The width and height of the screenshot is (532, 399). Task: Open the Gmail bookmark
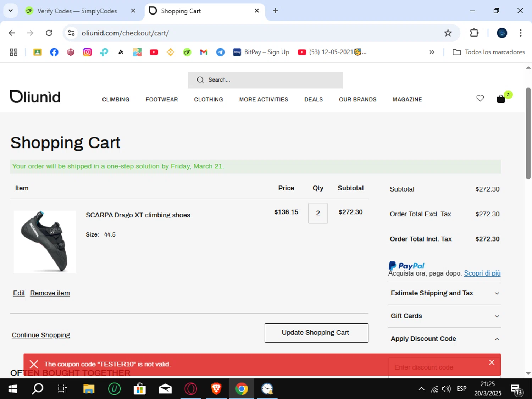point(204,52)
